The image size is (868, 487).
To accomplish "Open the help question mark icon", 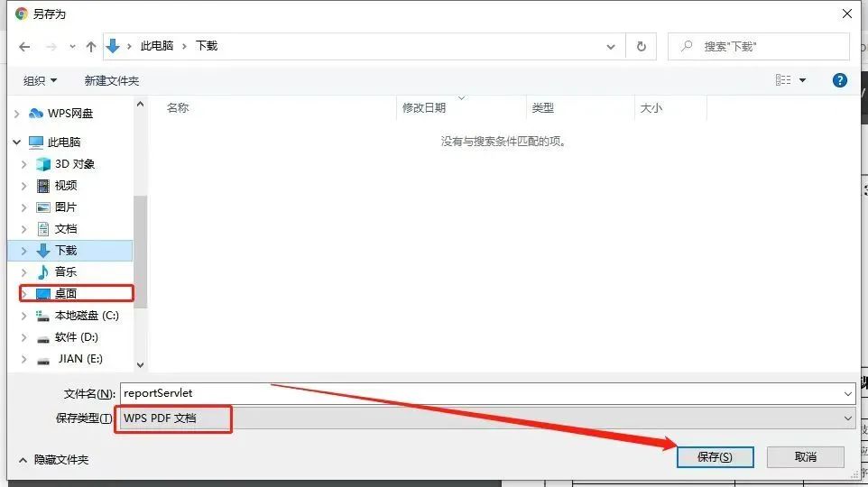I will [839, 80].
